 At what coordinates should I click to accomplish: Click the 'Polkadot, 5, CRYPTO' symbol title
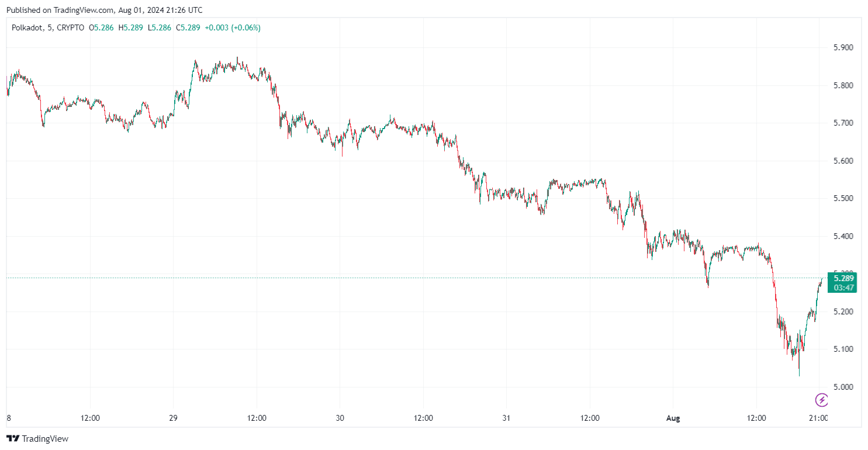click(48, 27)
